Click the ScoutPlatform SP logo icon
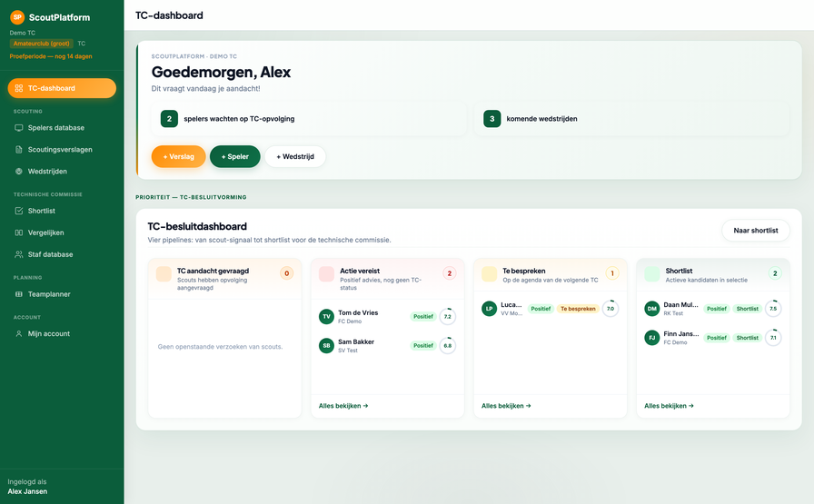Viewport: 814px width, 504px height. click(17, 17)
